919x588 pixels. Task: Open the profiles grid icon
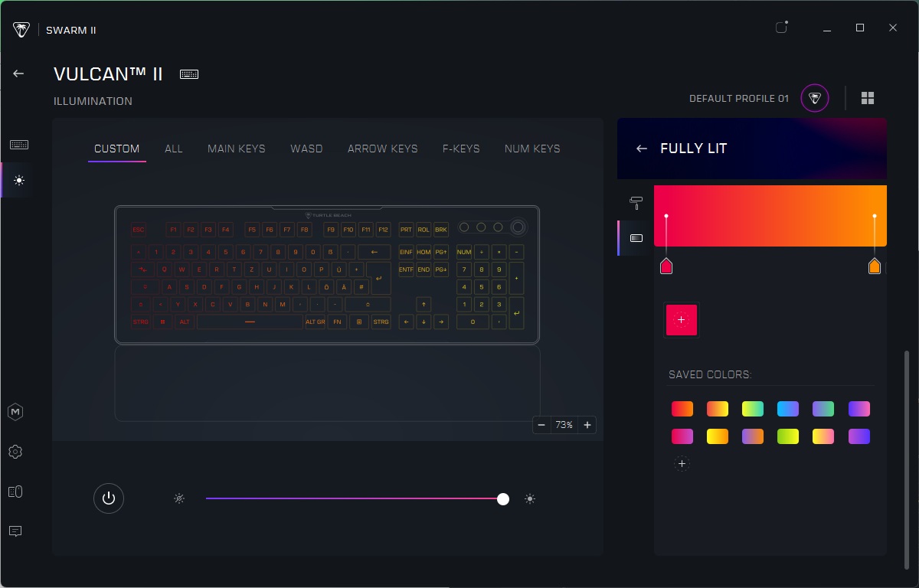tap(868, 98)
